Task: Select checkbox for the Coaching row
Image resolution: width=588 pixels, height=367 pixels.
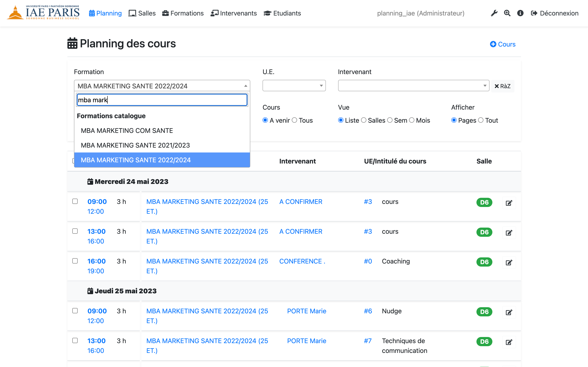Action: tap(75, 261)
